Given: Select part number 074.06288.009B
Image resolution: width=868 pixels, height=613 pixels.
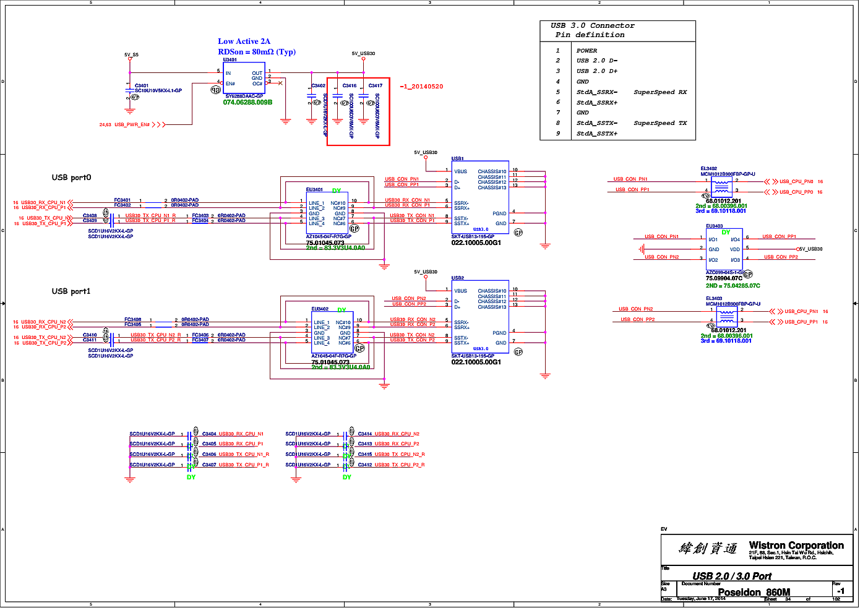Looking at the screenshot, I should tap(247, 103).
